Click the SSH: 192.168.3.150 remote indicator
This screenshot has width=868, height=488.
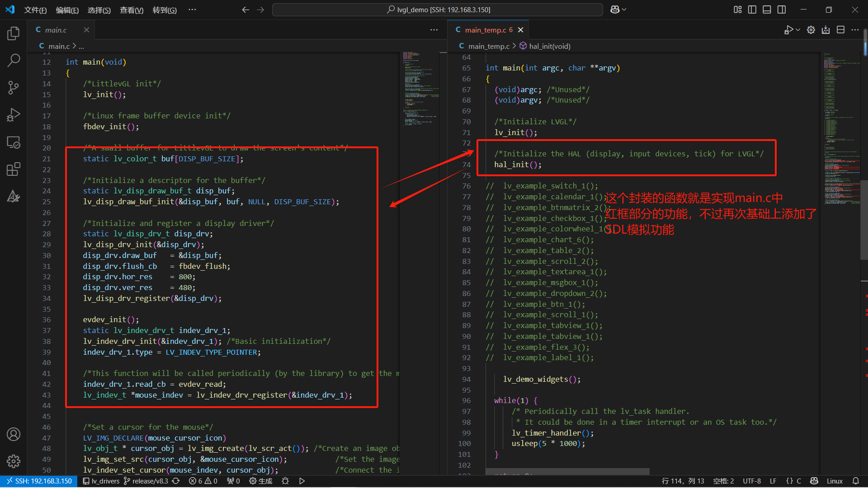point(39,481)
